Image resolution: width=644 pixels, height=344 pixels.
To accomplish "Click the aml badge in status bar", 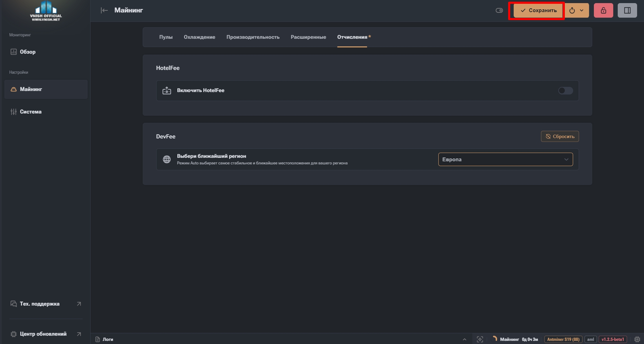I will (590, 340).
